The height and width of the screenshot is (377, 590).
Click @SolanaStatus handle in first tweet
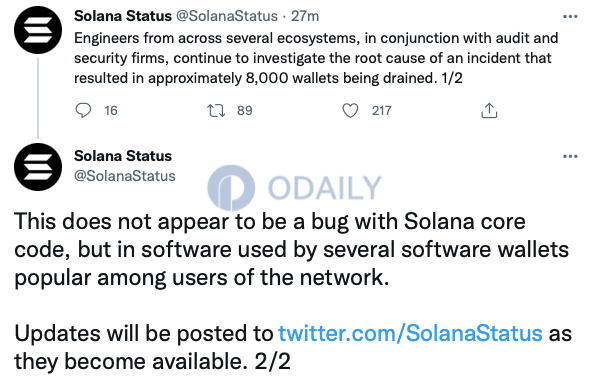point(227,16)
